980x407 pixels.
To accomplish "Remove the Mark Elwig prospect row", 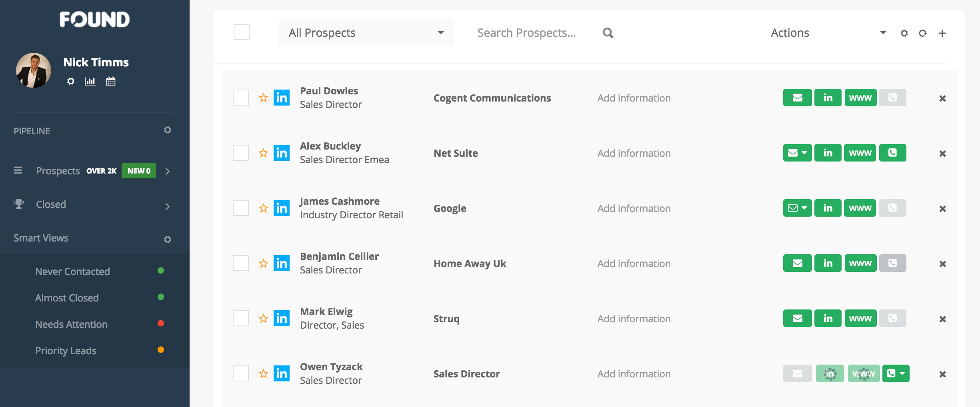I will tap(942, 319).
